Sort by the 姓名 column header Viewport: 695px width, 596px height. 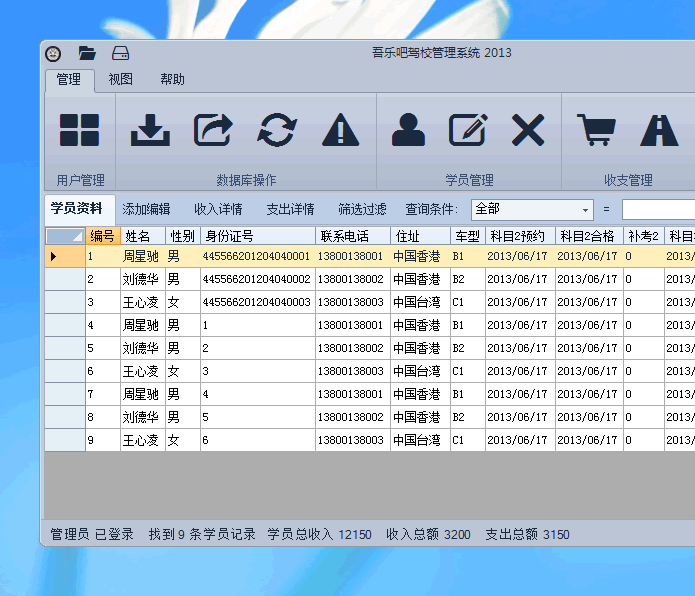143,236
